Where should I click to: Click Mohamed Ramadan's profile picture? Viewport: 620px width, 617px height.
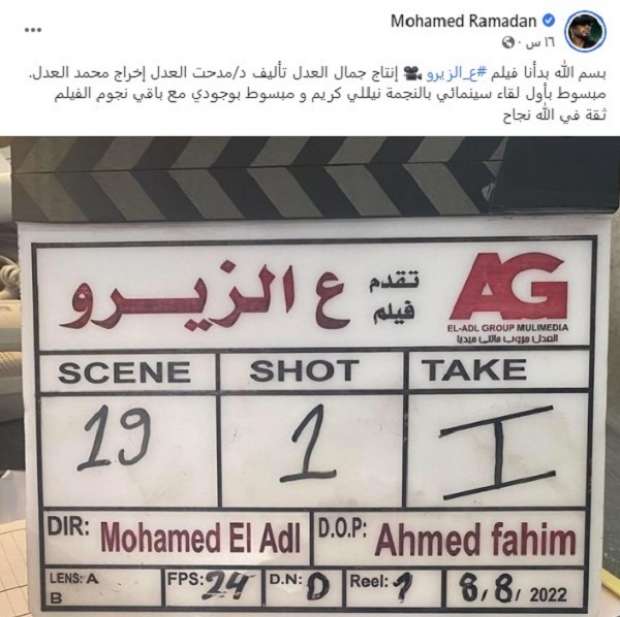coord(585,31)
